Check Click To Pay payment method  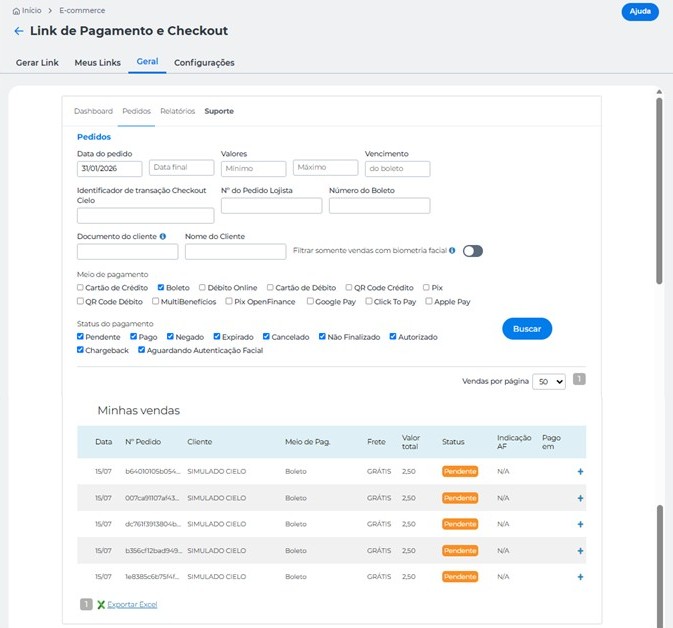[369, 301]
